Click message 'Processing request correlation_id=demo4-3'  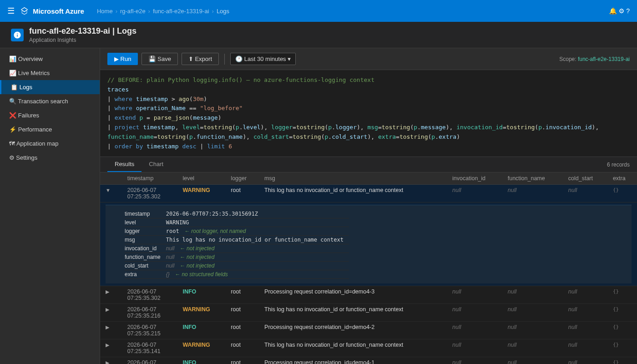tap(319, 292)
